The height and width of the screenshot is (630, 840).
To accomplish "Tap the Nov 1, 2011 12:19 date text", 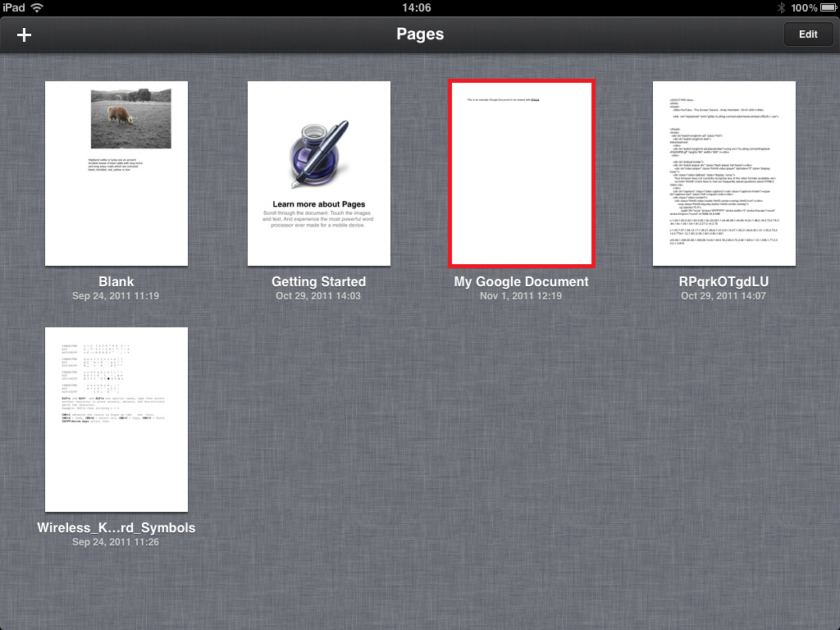I will [x=521, y=296].
